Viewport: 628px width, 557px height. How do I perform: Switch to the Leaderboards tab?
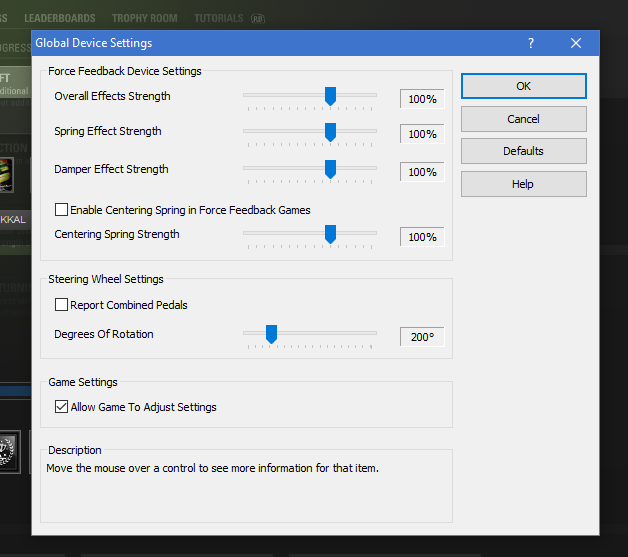pos(60,18)
